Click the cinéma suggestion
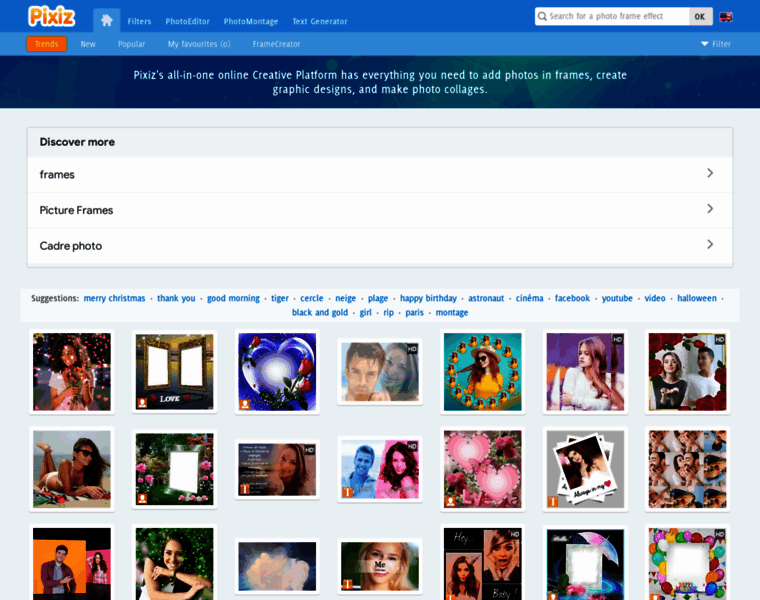Screen dimensions: 760x600 tap(529, 298)
